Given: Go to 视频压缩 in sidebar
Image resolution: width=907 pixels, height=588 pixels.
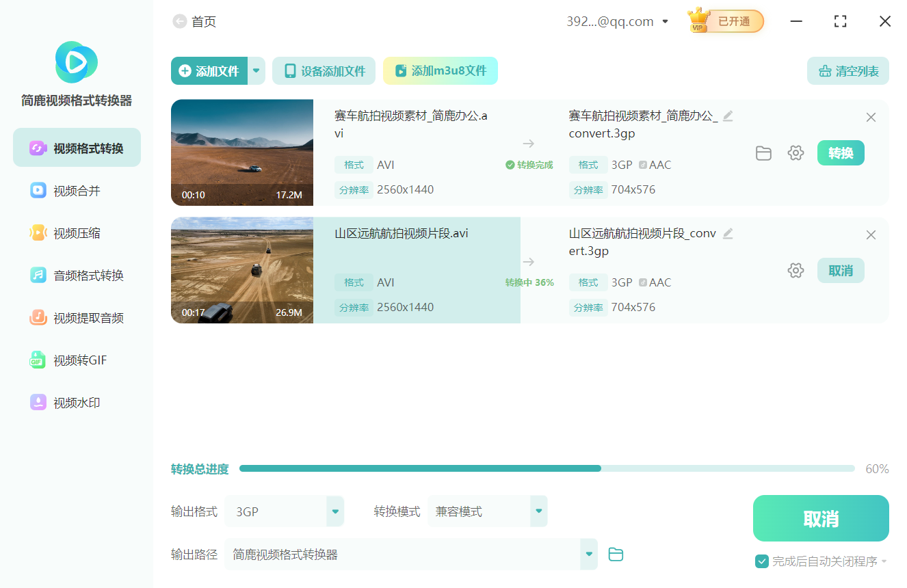Looking at the screenshot, I should coord(77,233).
